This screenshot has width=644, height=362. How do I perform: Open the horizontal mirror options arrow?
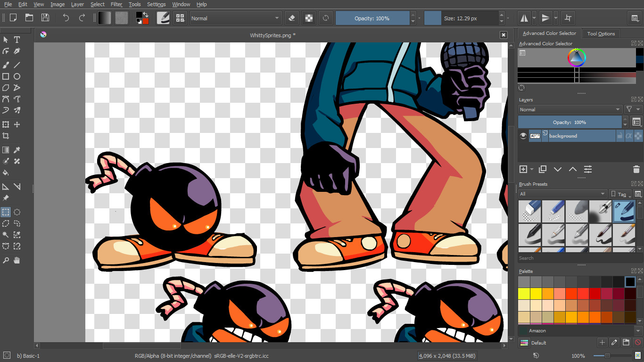[534, 18]
